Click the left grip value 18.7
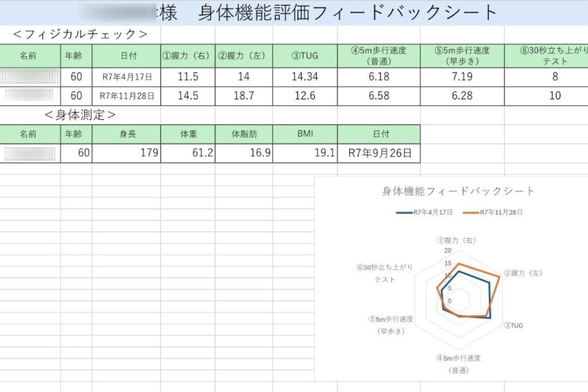Image resolution: width=588 pixels, height=392 pixels. click(x=243, y=96)
